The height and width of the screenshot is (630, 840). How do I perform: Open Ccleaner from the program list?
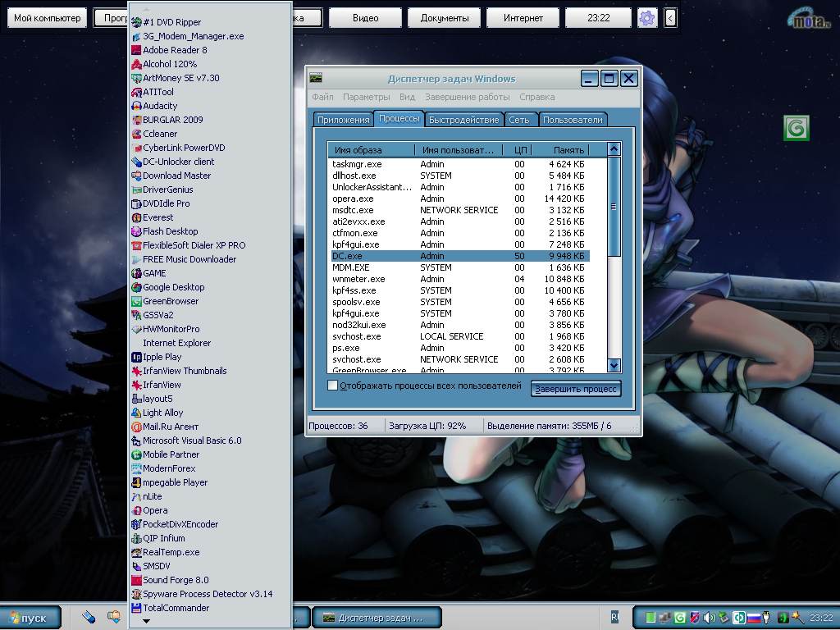tap(154, 134)
